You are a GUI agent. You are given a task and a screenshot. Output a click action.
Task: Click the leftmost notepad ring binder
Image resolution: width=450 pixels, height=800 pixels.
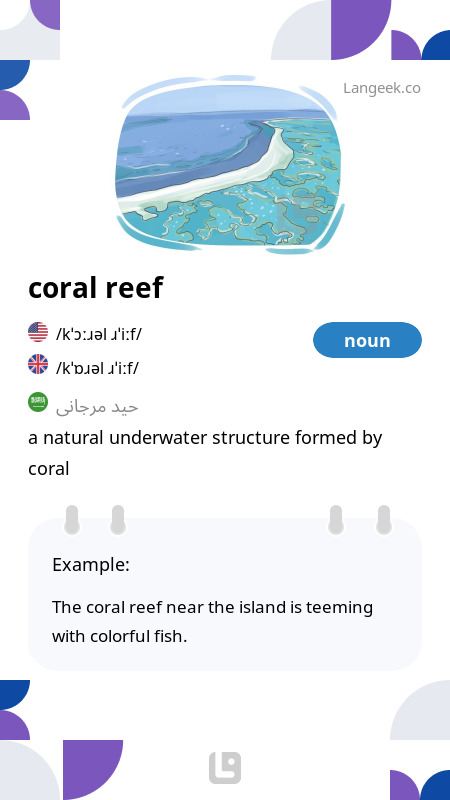pyautogui.click(x=72, y=520)
